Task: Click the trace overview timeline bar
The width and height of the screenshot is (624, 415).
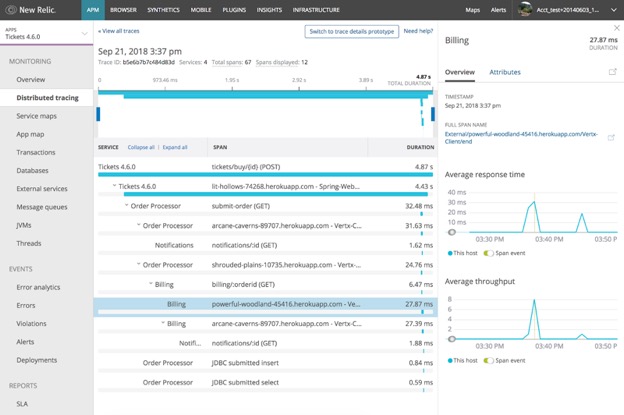Action: click(265, 93)
